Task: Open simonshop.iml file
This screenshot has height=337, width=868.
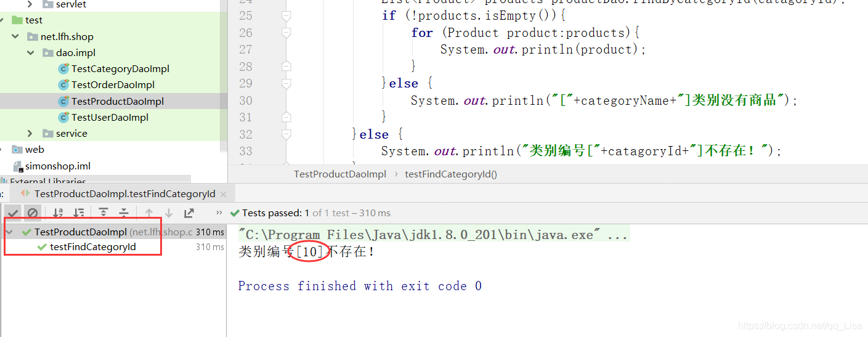Action: pyautogui.click(x=58, y=166)
